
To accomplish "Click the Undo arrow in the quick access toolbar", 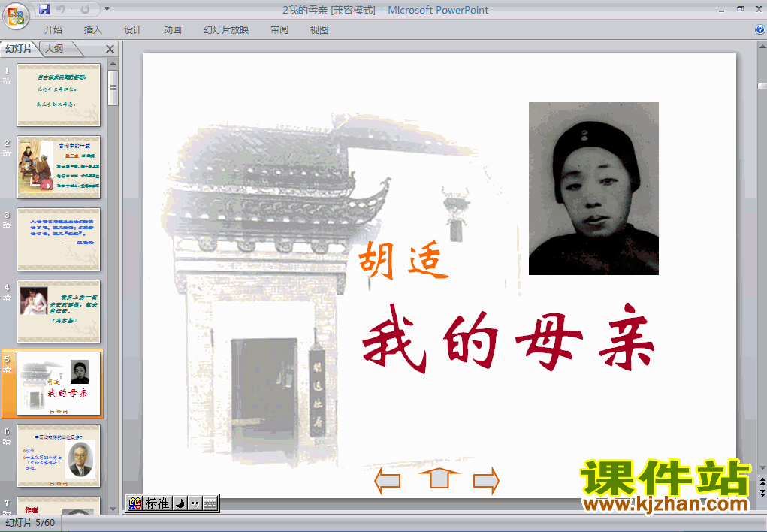I will (x=61, y=9).
